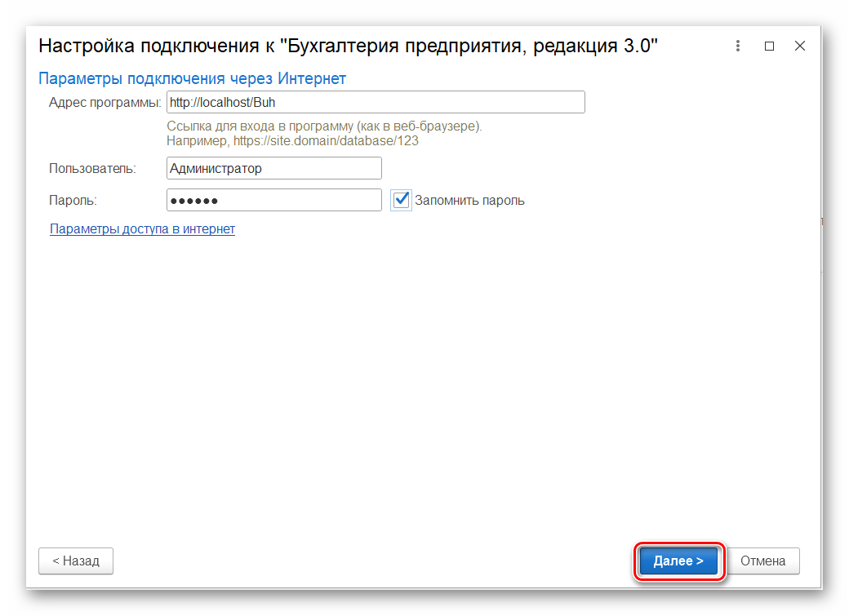
Task: Select the heading Параметры подключения через Интернет
Action: (x=192, y=78)
